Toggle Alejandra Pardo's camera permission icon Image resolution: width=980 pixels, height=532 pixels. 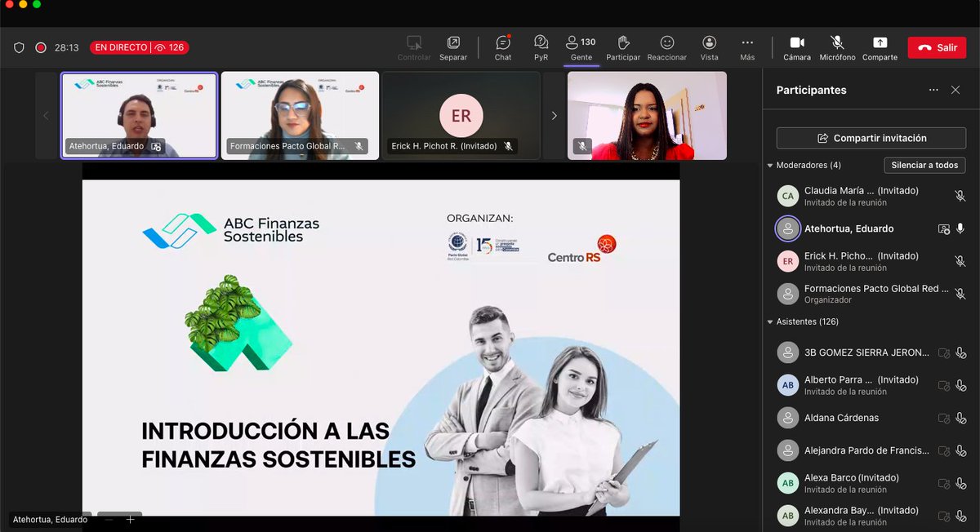944,450
